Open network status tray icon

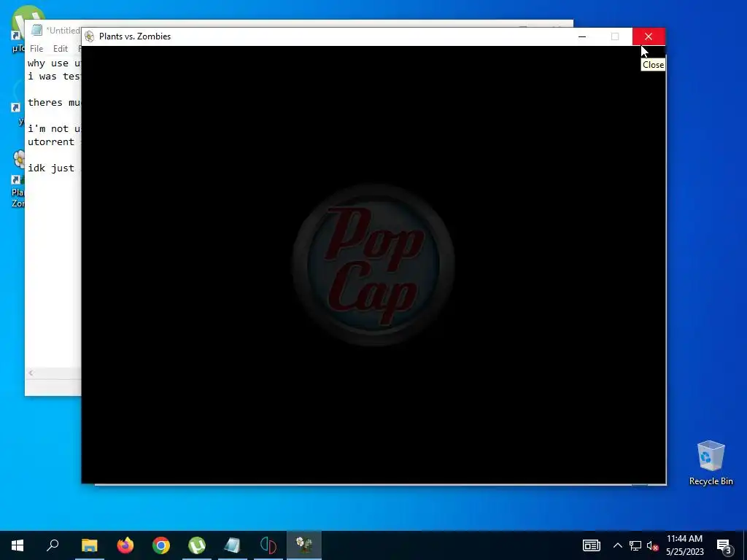(x=635, y=545)
